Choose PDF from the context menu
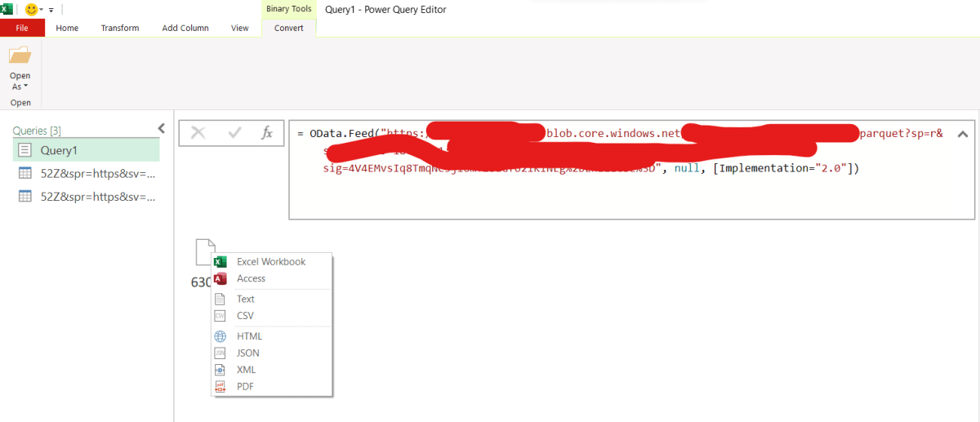Screen dimensions: 980x422 (271, 386)
